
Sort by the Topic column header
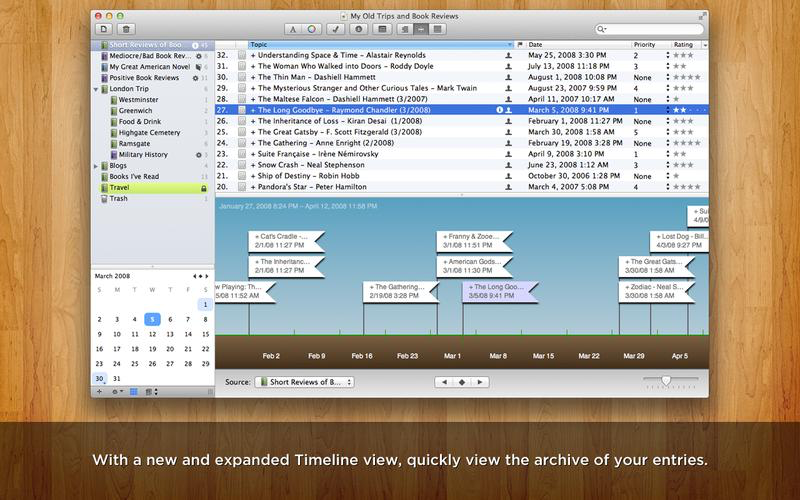380,45
